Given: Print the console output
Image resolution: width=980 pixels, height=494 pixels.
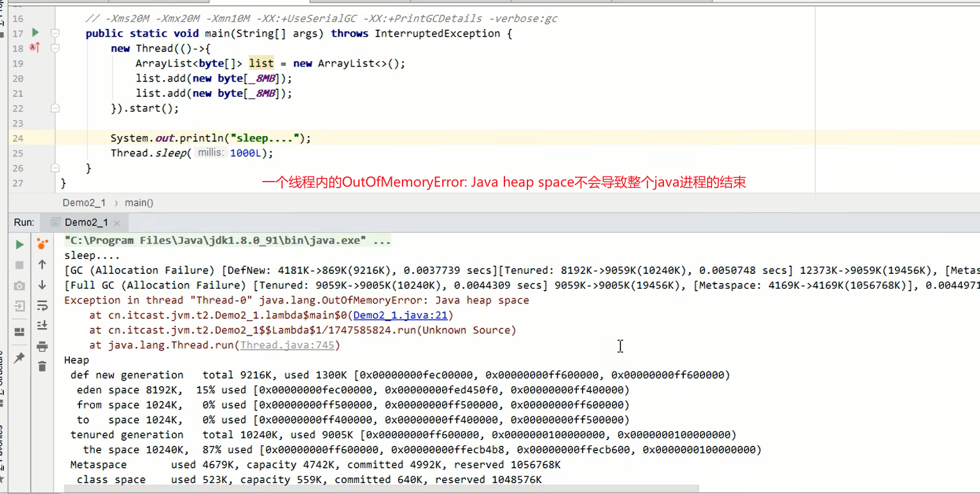Looking at the screenshot, I should tap(42, 346).
